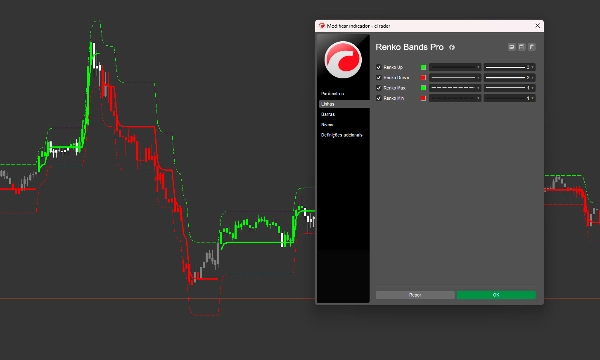Uncheck the Renko Down line checkbox
The height and width of the screenshot is (360, 600).
point(378,78)
